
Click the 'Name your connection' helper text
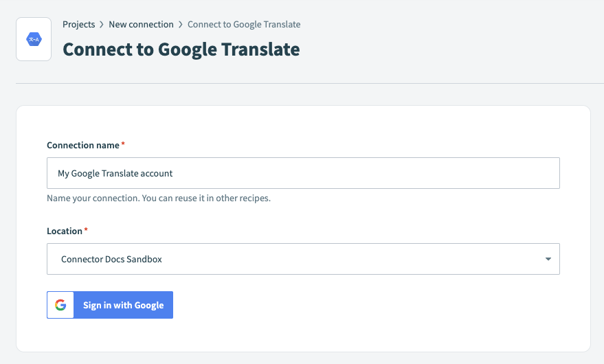[x=158, y=198]
